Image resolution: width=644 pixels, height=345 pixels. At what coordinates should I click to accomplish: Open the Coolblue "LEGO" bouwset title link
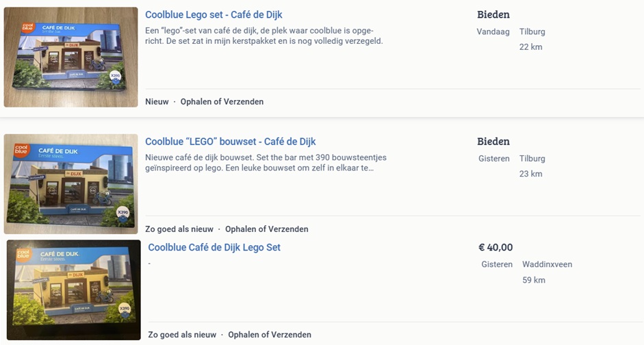pos(230,142)
